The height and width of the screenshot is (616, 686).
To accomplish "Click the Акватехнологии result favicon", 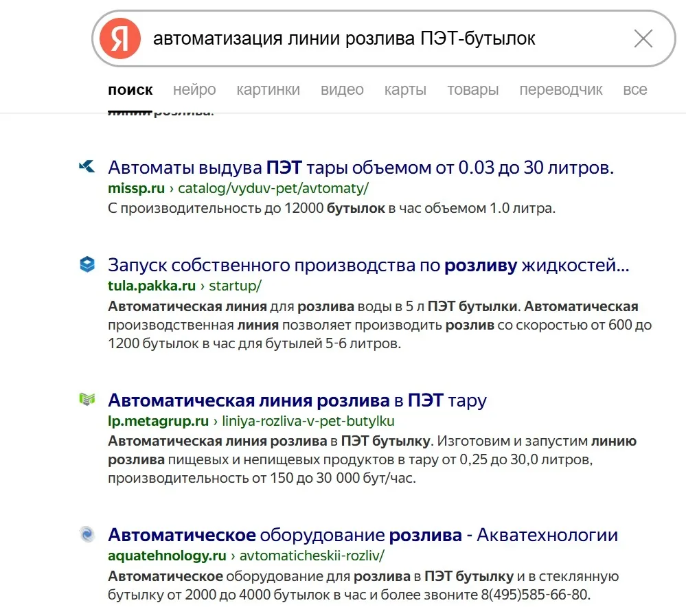I will 89,533.
